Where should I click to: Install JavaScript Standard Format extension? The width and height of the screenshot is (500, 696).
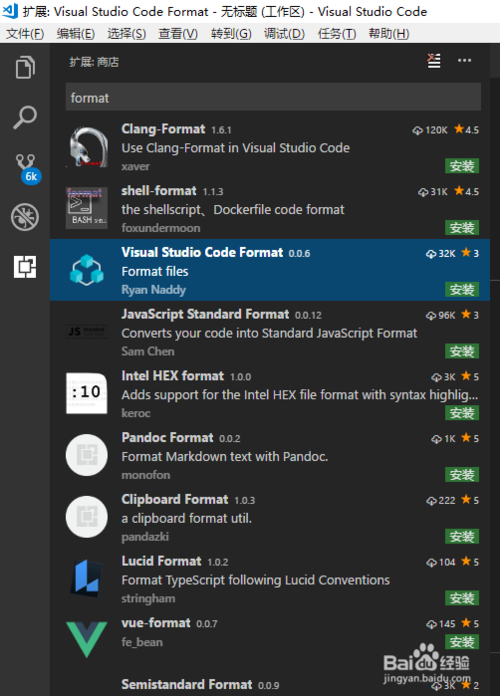tap(462, 351)
